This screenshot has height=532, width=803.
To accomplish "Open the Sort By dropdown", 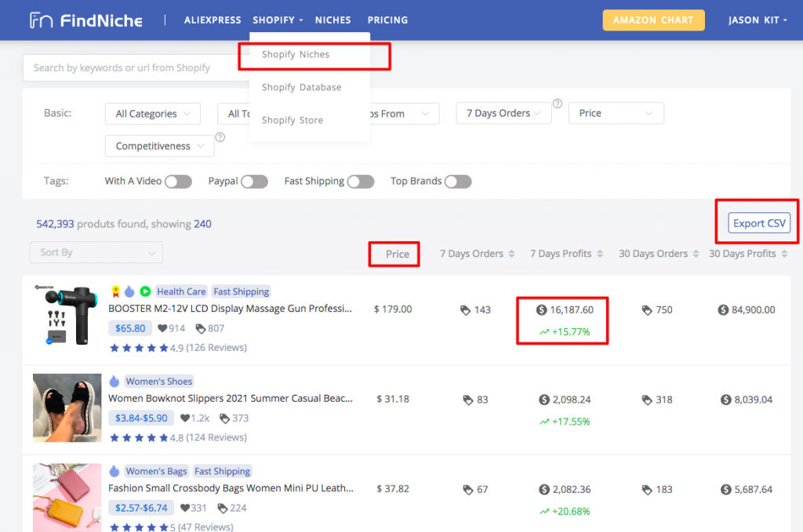I will coord(96,252).
